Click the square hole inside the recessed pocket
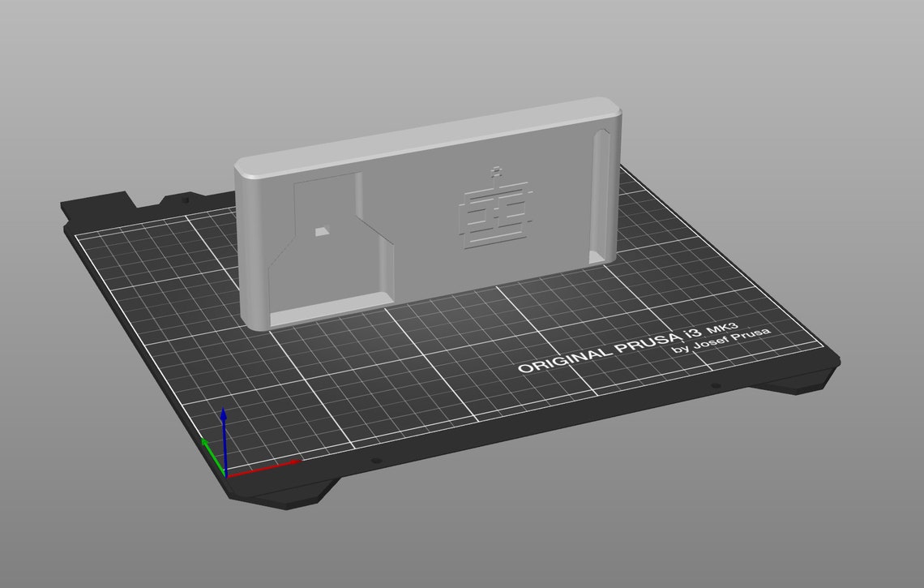The image size is (924, 588). click(x=322, y=230)
